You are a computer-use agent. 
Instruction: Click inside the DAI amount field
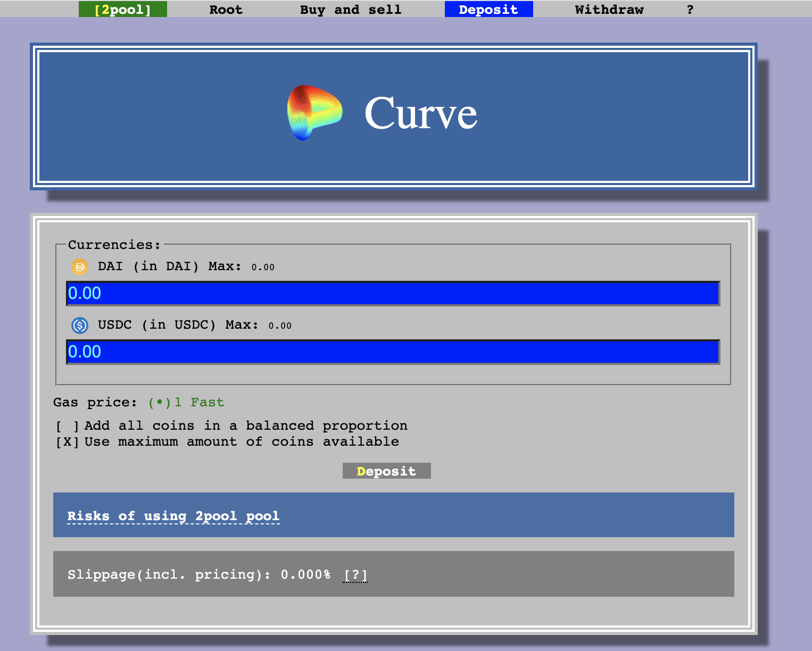[x=393, y=293]
